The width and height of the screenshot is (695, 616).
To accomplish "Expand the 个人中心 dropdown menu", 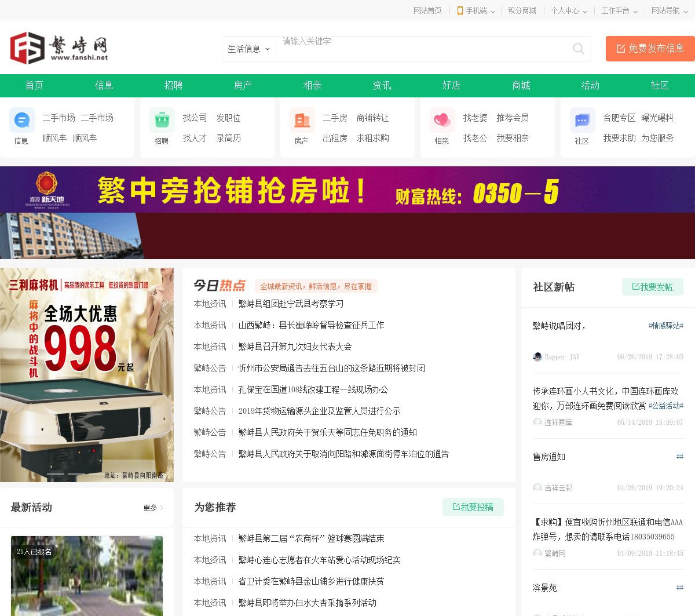I will (x=569, y=10).
